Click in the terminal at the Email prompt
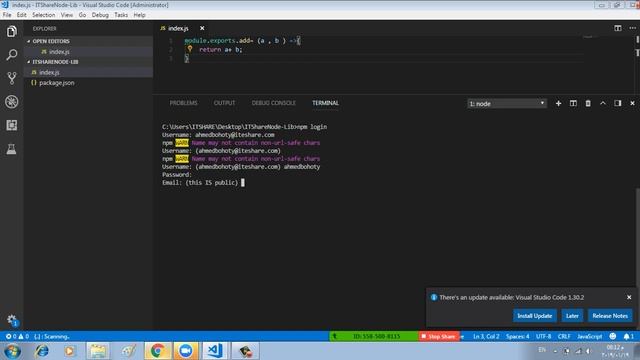The height and width of the screenshot is (360, 640). coord(243,183)
